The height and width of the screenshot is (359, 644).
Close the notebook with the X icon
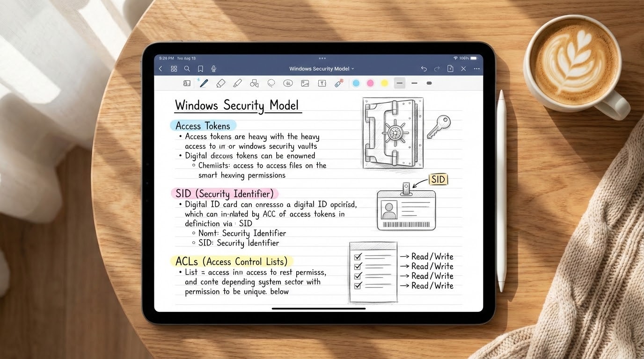(x=463, y=69)
